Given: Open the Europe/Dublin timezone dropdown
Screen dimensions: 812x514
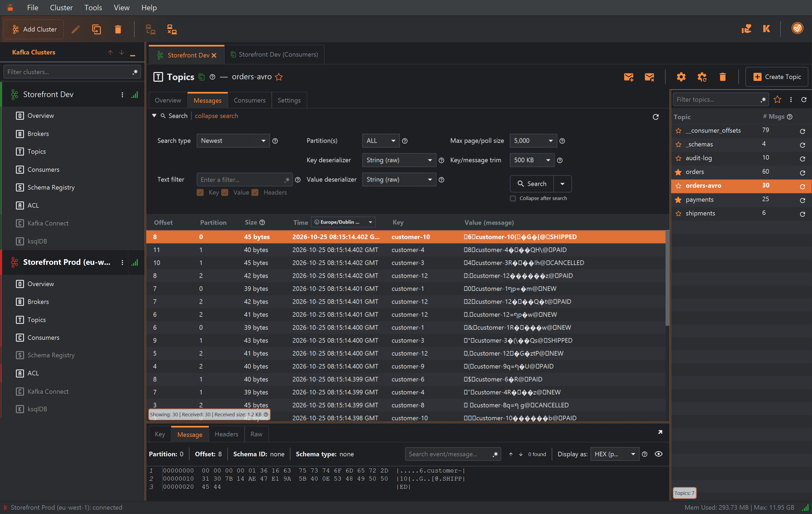Looking at the screenshot, I should [x=343, y=222].
